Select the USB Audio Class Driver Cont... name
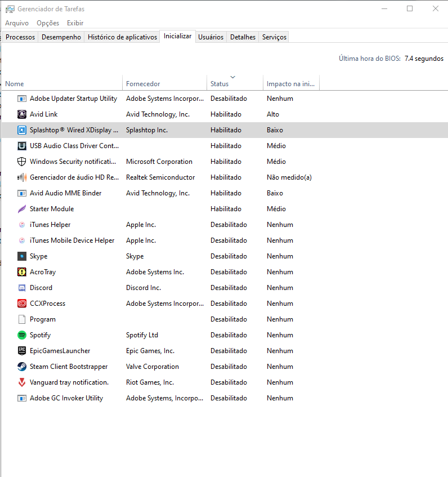Viewport: 448px width, 477px height. 74,146
